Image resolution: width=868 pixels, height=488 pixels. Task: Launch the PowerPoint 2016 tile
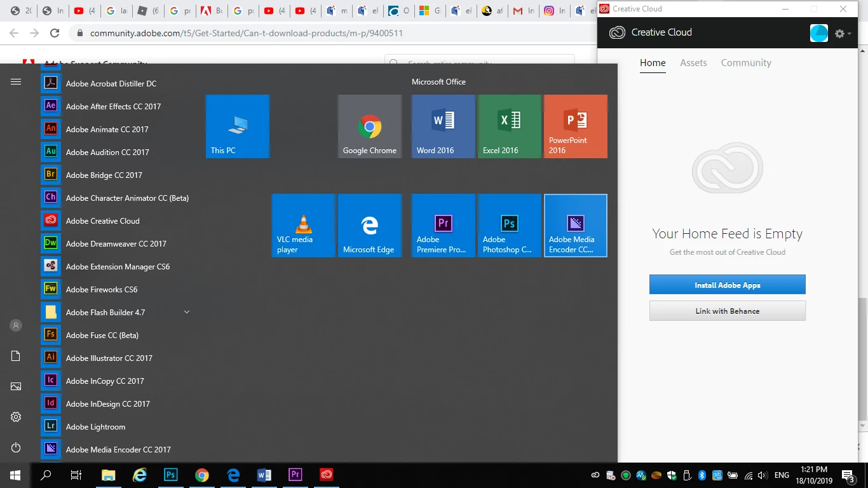click(x=576, y=126)
